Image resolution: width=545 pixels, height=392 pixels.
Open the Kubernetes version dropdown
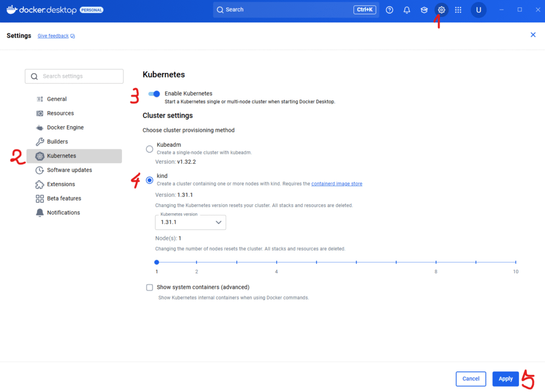[190, 222]
